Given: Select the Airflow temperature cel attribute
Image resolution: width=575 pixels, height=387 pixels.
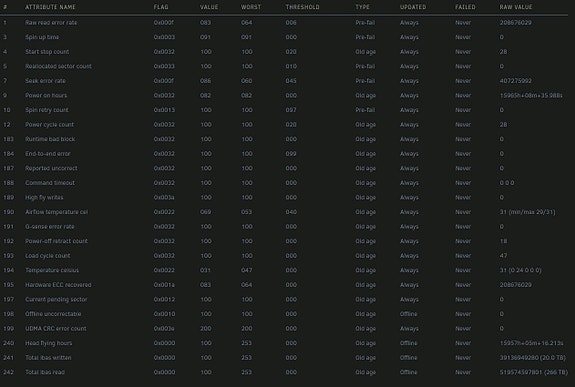Looking at the screenshot, I should [x=56, y=212].
